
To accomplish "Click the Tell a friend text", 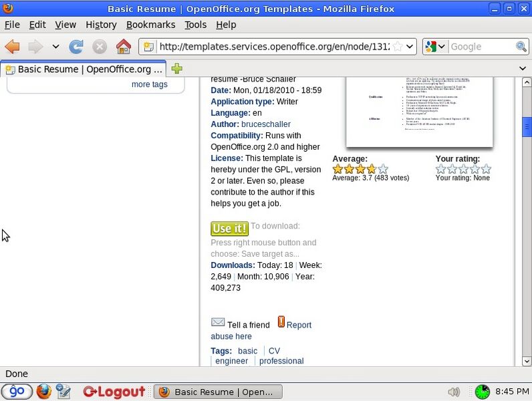I will [249, 325].
